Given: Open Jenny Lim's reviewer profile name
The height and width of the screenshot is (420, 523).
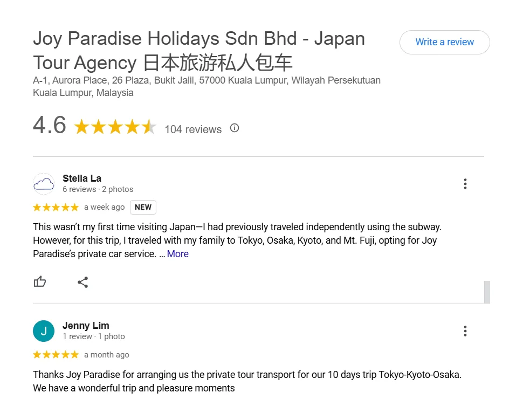Looking at the screenshot, I should [86, 326].
